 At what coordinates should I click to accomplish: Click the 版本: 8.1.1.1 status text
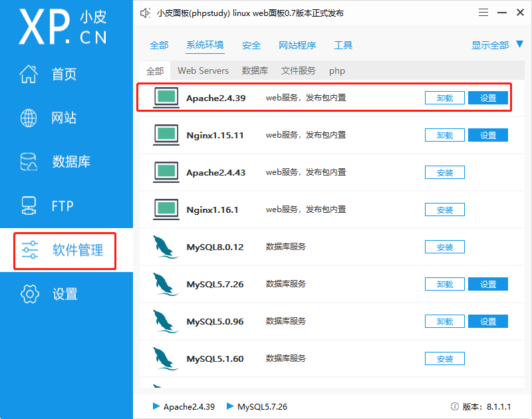(487, 406)
